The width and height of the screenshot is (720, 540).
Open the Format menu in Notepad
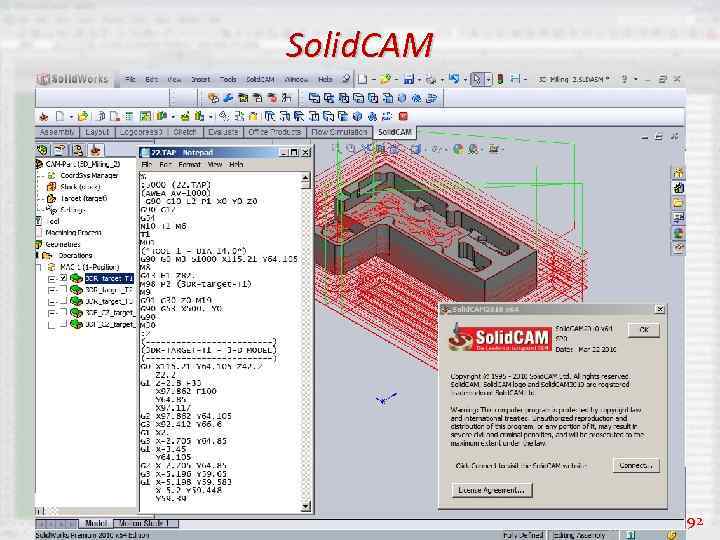(189, 164)
